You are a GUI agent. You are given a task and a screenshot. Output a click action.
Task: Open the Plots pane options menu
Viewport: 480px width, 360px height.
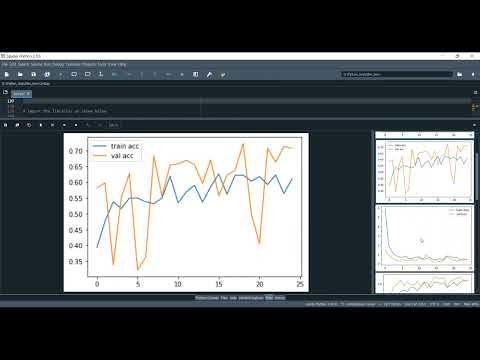474,125
